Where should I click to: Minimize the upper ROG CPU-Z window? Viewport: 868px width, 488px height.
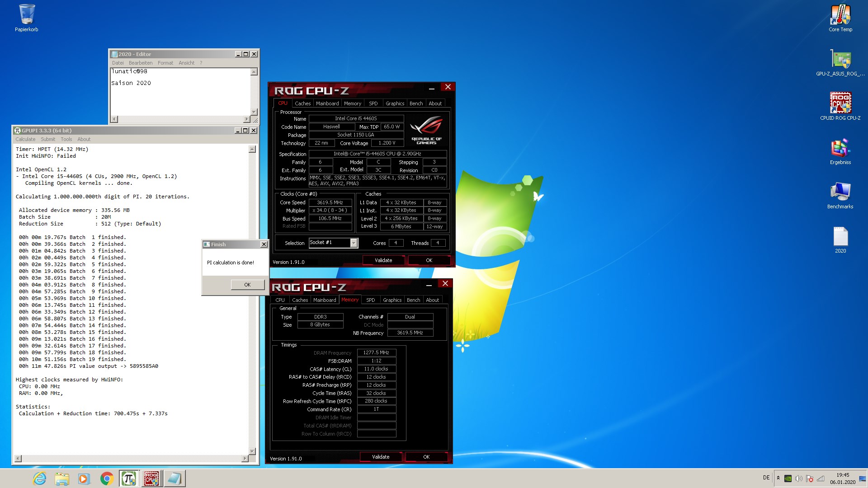click(432, 88)
